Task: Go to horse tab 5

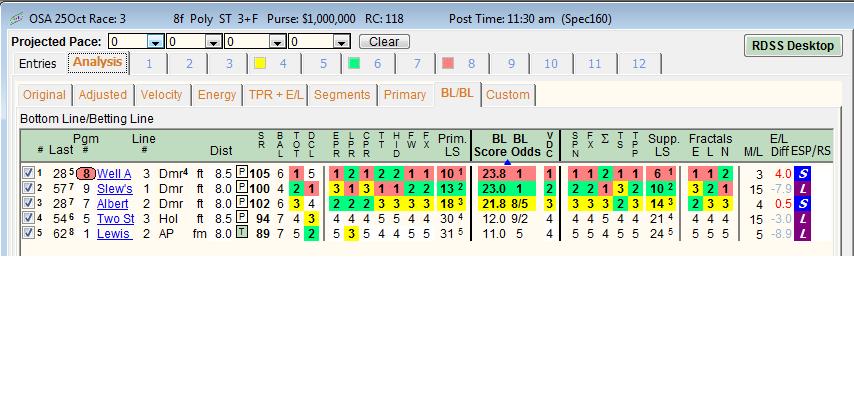Action: 323,64
